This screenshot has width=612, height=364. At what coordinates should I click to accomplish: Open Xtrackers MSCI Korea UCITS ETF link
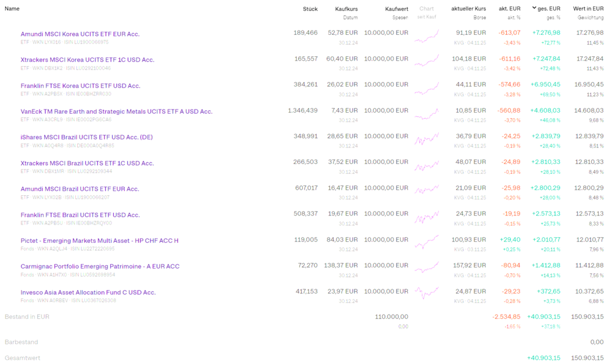[x=88, y=60]
